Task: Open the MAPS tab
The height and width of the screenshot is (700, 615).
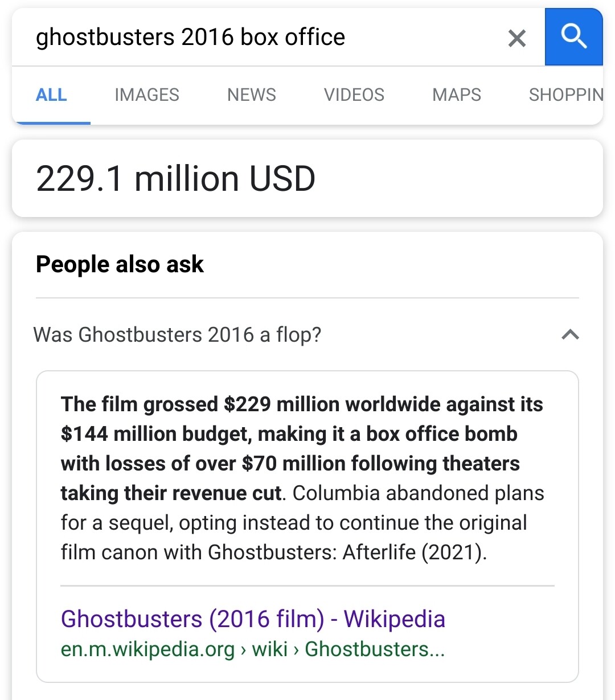Action: coord(457,95)
